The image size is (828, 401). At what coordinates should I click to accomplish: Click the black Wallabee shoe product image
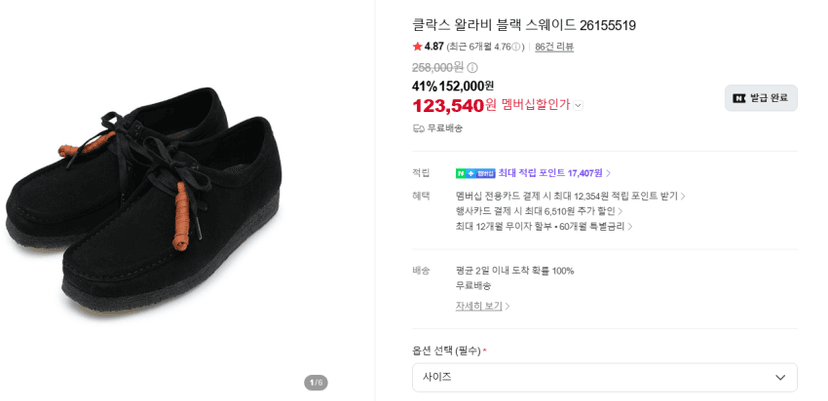pyautogui.click(x=144, y=199)
